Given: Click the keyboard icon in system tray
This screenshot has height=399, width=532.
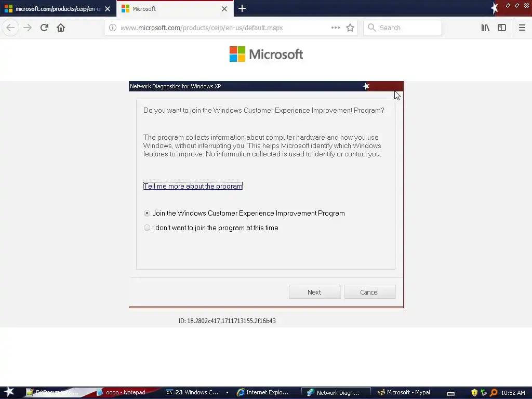Looking at the screenshot, I should point(451,393).
